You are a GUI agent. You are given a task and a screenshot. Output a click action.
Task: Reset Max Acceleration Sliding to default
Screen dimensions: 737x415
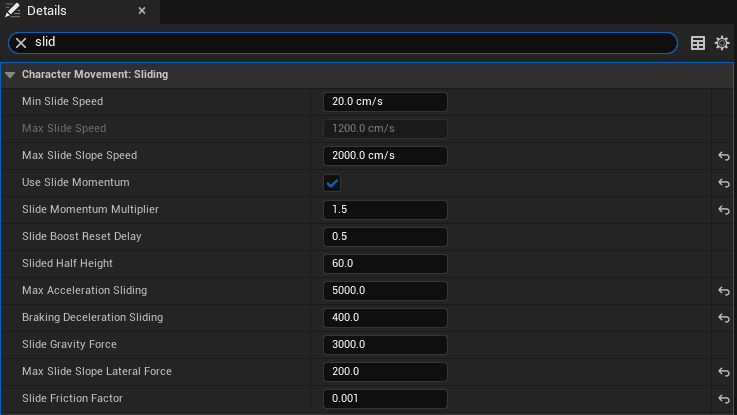[724, 291]
